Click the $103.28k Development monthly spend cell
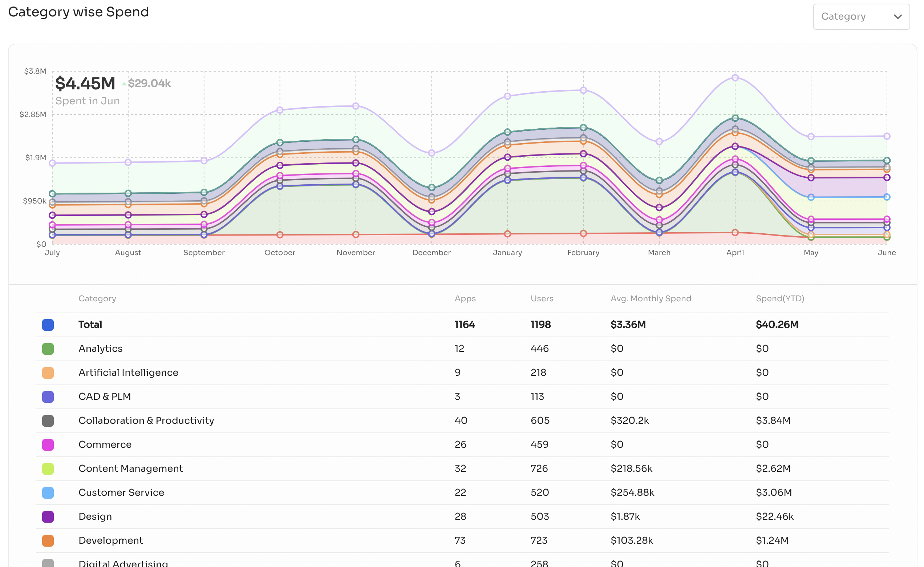Screen dimensions: 924x567 click(x=632, y=541)
